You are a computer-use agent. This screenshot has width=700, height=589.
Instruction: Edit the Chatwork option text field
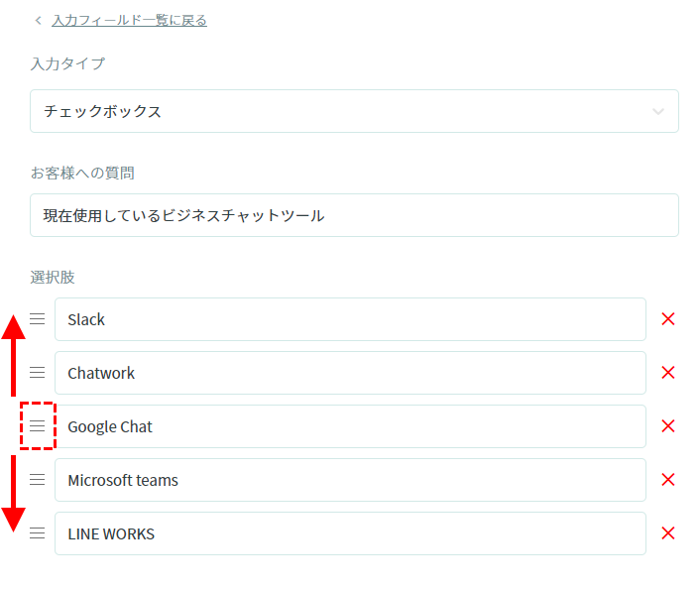(x=350, y=373)
